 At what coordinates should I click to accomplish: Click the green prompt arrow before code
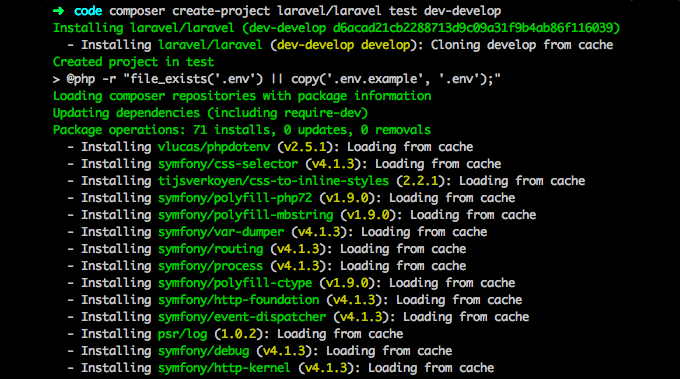pyautogui.click(x=59, y=11)
